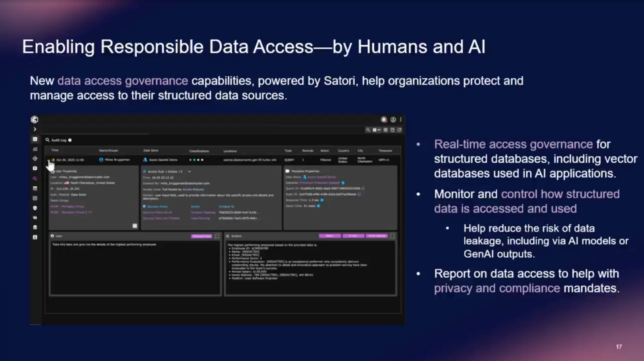Image resolution: width=644 pixels, height=361 pixels.
Task: Toggle the eye visibility icon in the sidebar
Action: tap(35, 217)
